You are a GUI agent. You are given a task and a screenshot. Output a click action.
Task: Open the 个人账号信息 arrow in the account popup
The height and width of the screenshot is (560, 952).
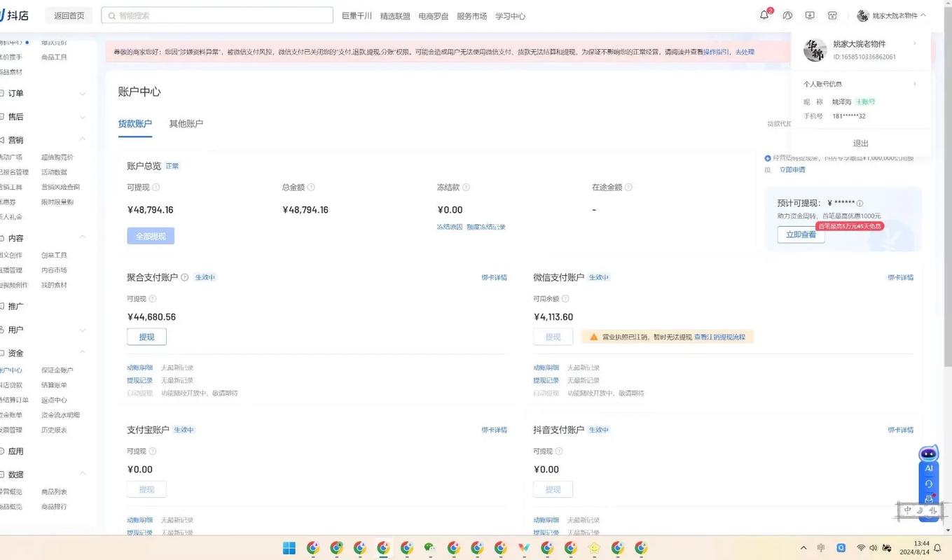[914, 84]
